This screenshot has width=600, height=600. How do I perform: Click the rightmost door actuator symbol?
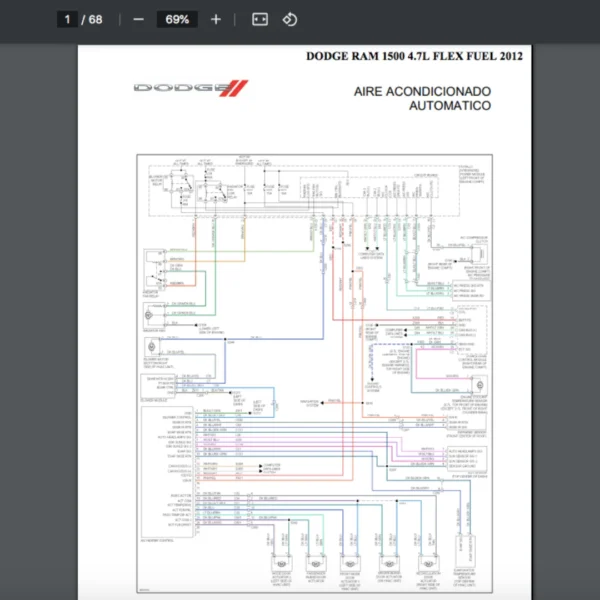(x=428, y=563)
